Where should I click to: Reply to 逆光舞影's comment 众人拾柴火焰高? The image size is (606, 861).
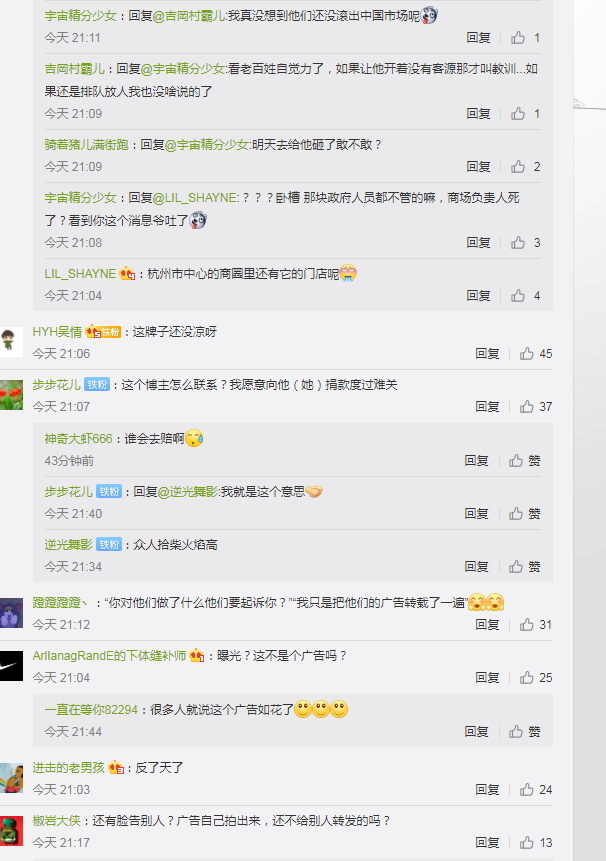tap(476, 566)
